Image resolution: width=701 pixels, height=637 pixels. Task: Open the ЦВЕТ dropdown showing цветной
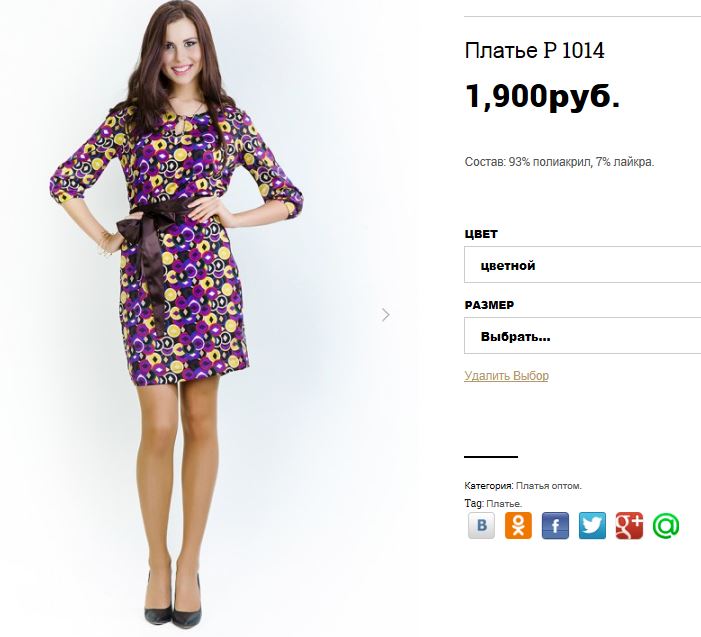click(x=583, y=265)
